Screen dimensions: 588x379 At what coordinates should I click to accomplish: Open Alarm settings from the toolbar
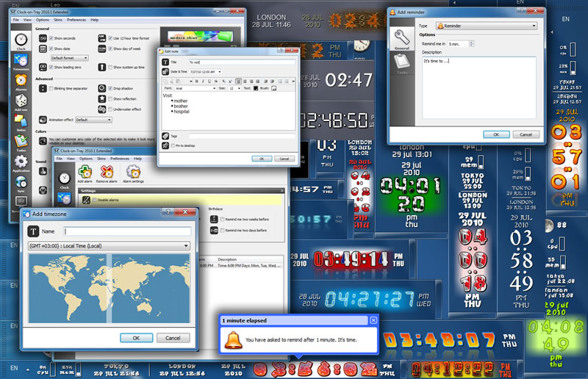click(x=133, y=171)
